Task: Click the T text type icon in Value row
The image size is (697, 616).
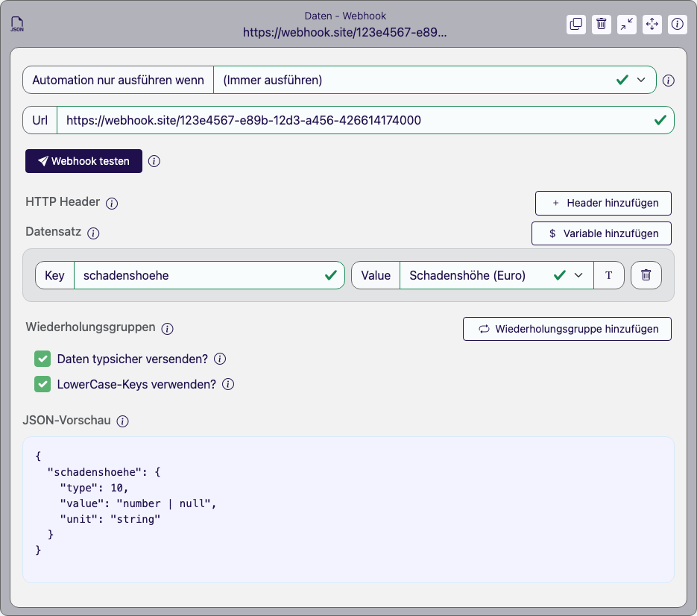Action: 609,275
